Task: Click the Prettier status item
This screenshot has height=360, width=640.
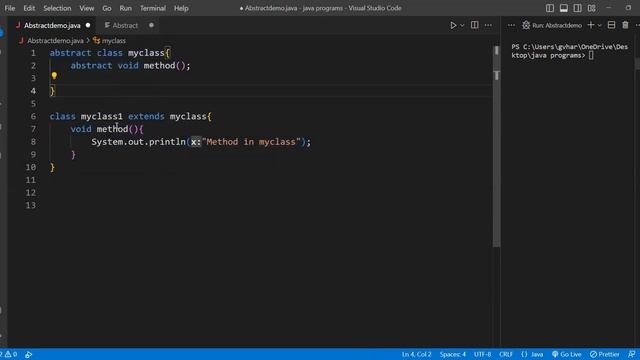Action: [604, 354]
